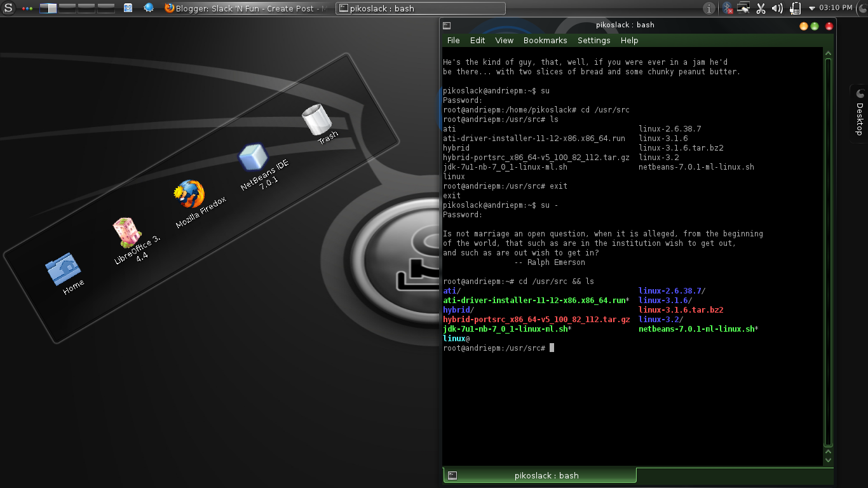The image size is (868, 488).
Task: Open the Bookmarks menu in Konsole
Action: tap(545, 40)
